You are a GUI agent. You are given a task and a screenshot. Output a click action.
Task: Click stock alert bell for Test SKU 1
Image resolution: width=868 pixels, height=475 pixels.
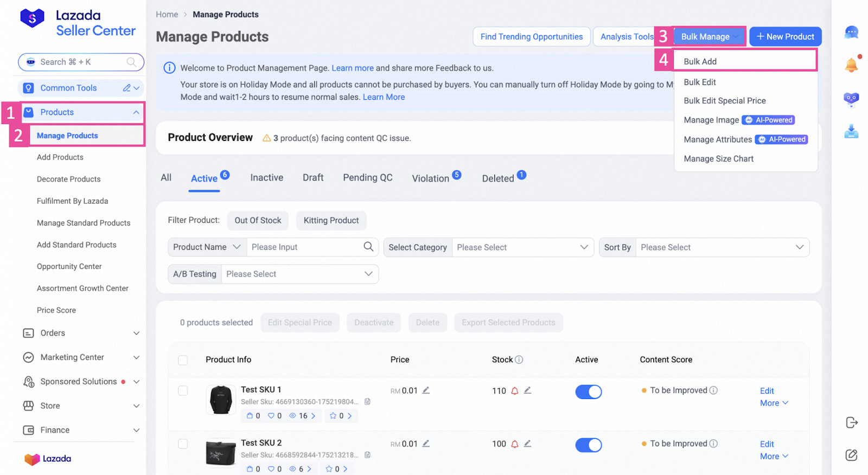[x=514, y=391]
